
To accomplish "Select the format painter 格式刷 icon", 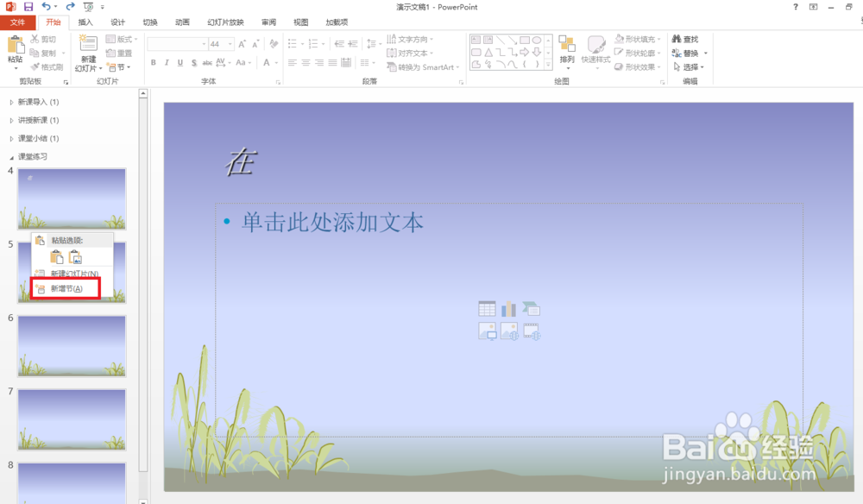I will pos(35,66).
